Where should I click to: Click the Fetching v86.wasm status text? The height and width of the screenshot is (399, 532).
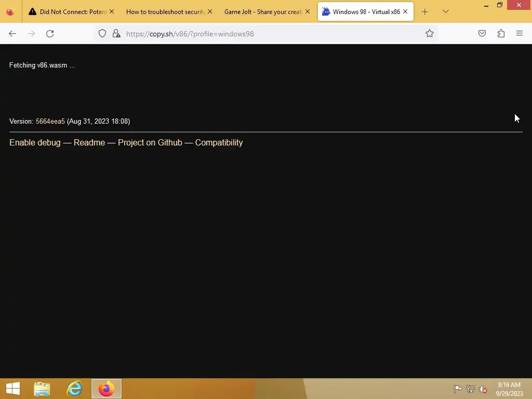(x=42, y=65)
